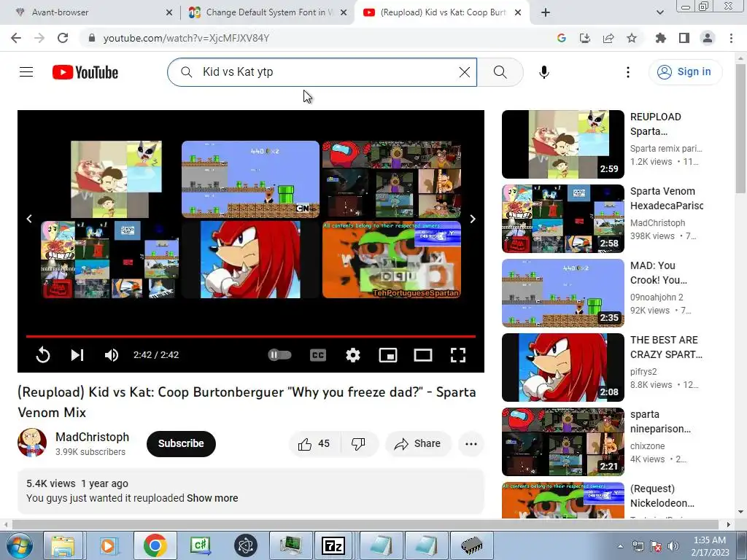Close the Avant-browser tab

[169, 12]
